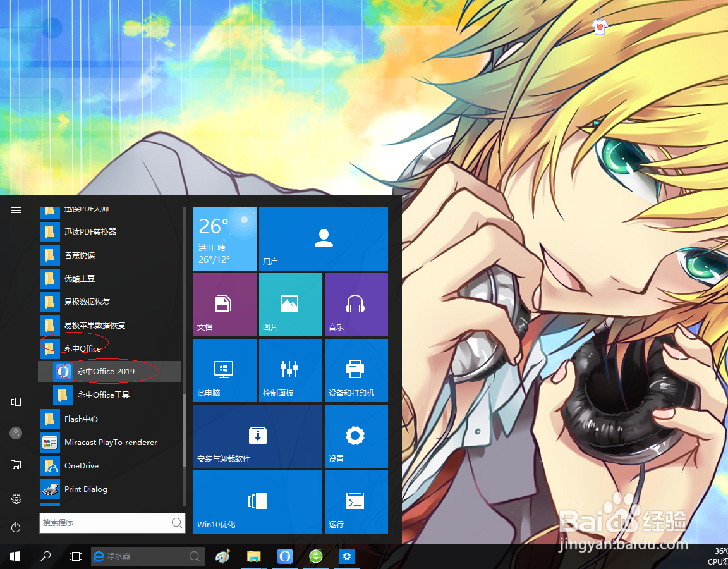The width and height of the screenshot is (728, 569).
Task: Click the 搜索程序 search input field
Action: 112,523
